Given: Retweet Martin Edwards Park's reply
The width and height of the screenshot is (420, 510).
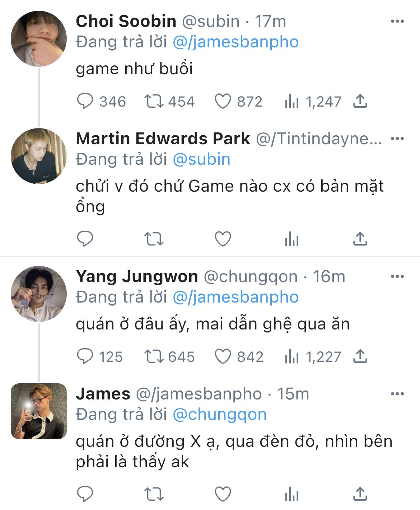Looking at the screenshot, I should tap(154, 239).
